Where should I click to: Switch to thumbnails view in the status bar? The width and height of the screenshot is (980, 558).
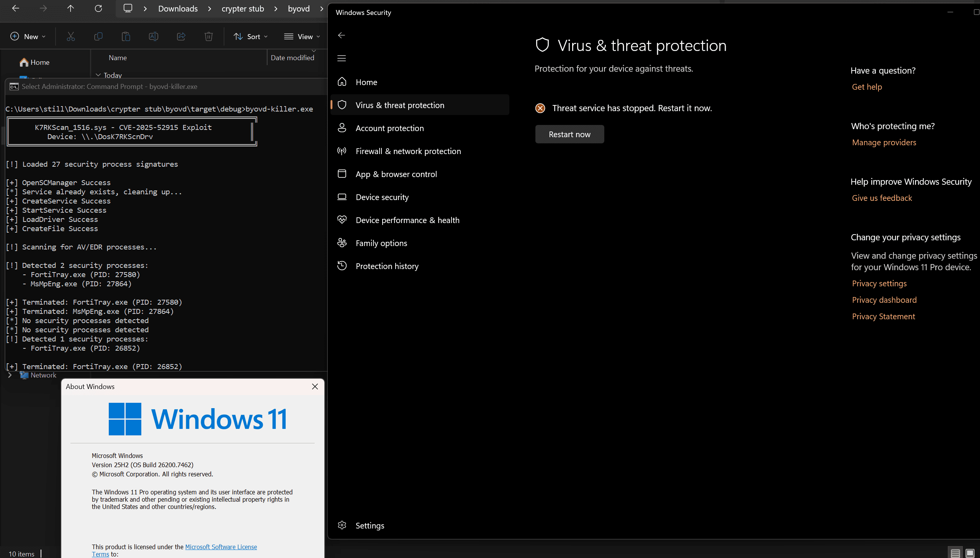[x=970, y=553]
